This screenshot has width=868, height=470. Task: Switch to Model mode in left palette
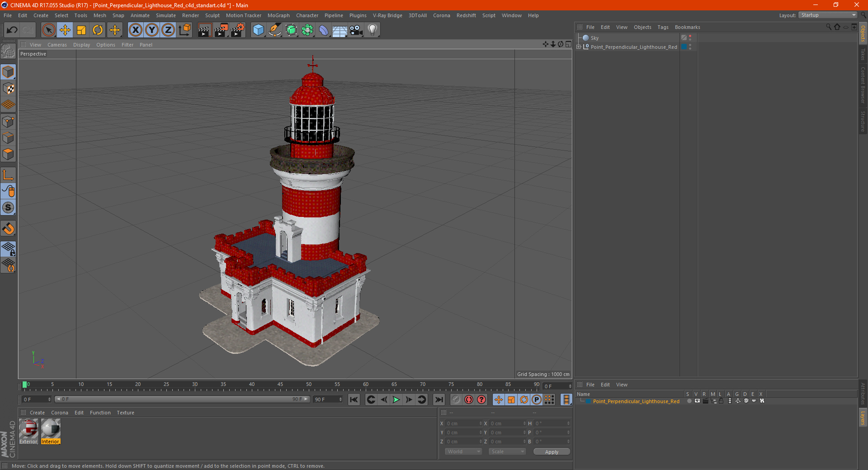[x=9, y=72]
